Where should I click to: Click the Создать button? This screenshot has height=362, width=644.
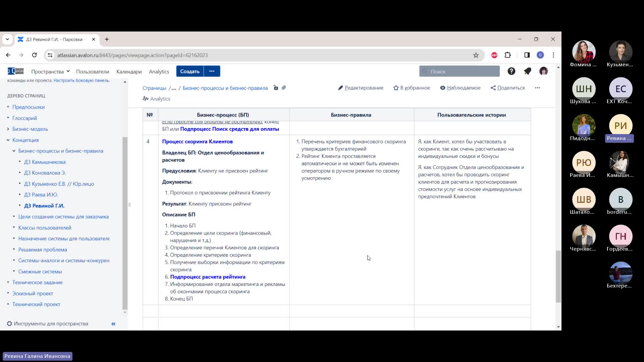190,71
